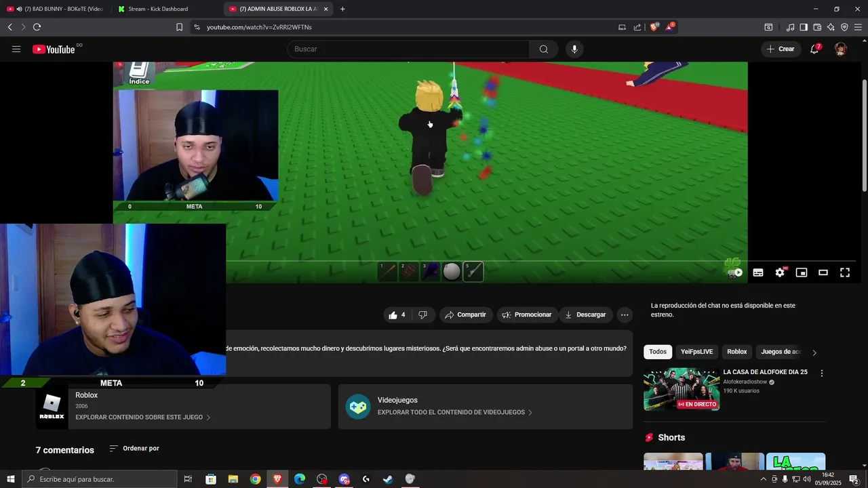The image size is (868, 488).
Task: Open the YouTube guide hamburger menu
Action: [x=16, y=49]
